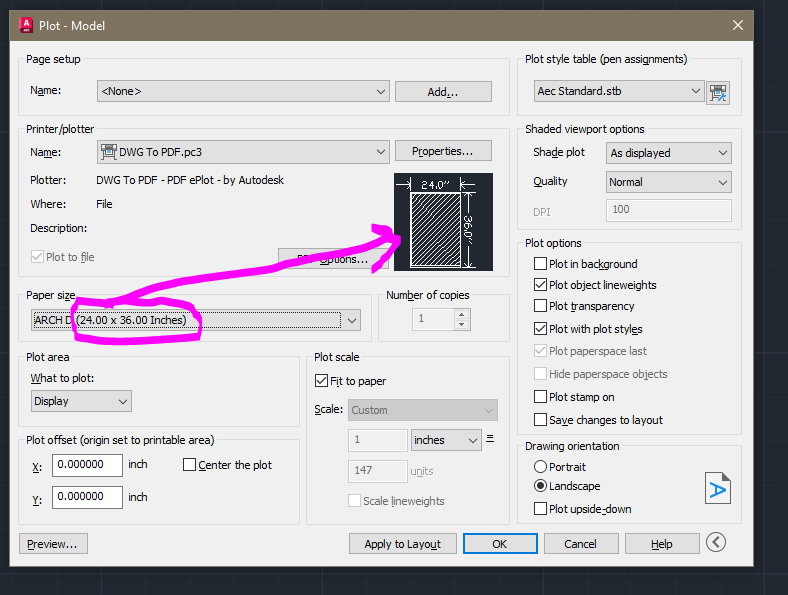The height and width of the screenshot is (595, 788).
Task: Click the 'File' value next to Where
Action: [x=104, y=204]
